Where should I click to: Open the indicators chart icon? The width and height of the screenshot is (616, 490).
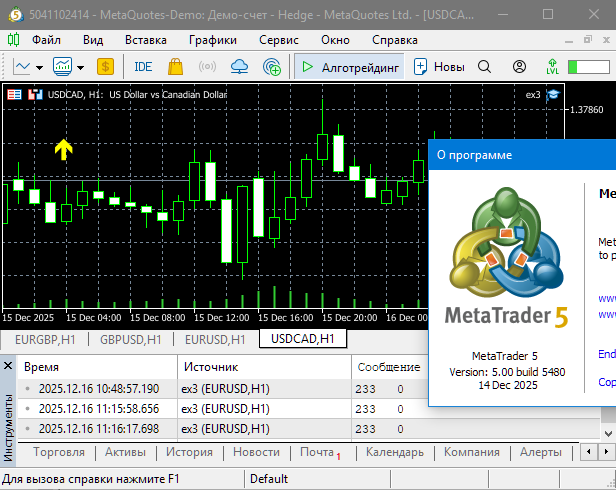(x=62, y=67)
